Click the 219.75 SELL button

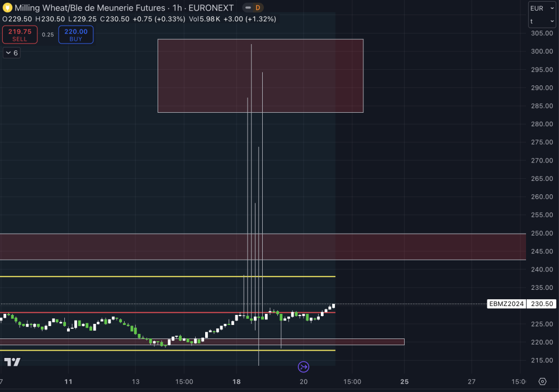[x=20, y=35]
